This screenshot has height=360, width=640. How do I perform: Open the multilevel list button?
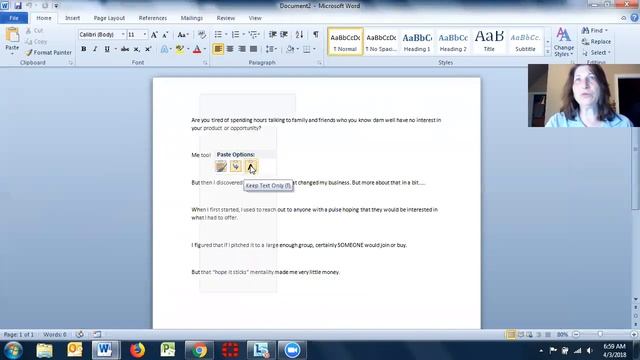(x=254, y=35)
